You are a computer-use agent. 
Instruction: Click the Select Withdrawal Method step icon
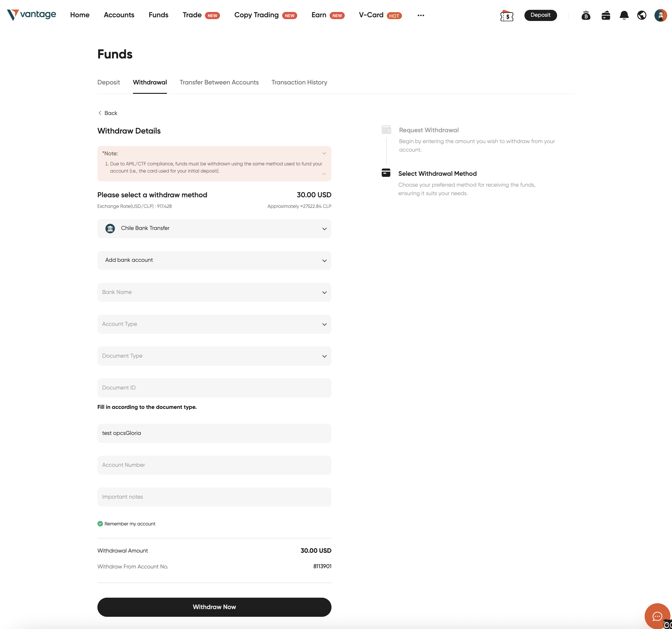(x=386, y=173)
